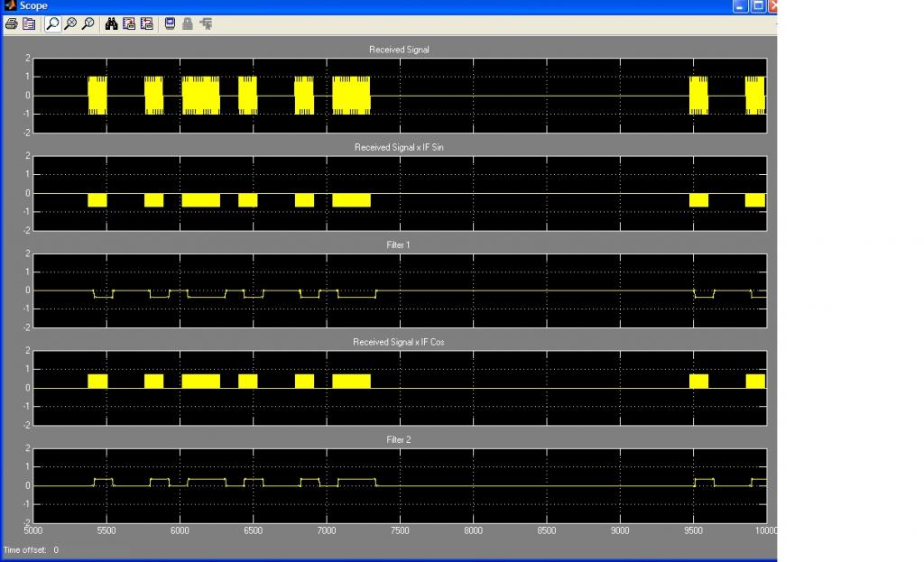Click the greyed-out Signal selection icon
Screen dimensions: 924x562
coord(206,24)
